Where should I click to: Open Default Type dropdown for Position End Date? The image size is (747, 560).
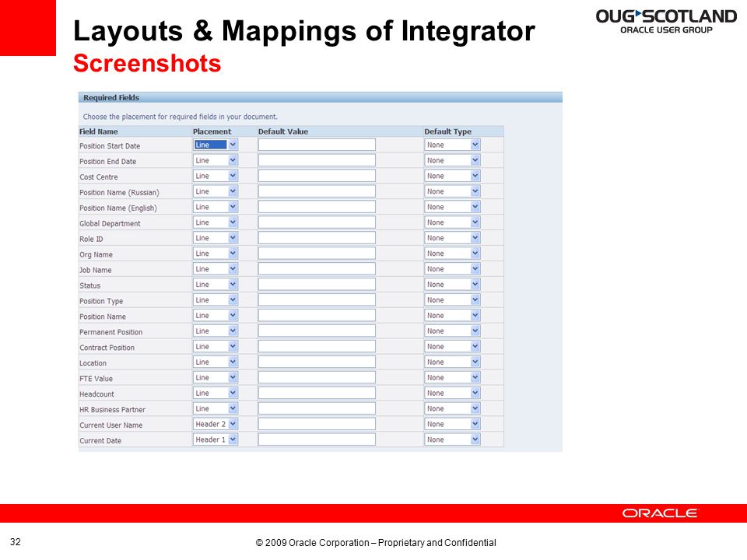[x=452, y=160]
